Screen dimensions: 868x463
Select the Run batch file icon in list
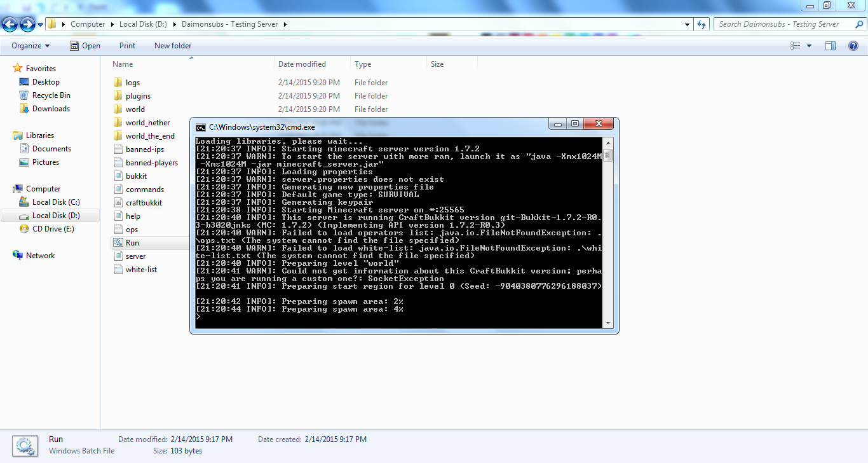[118, 243]
